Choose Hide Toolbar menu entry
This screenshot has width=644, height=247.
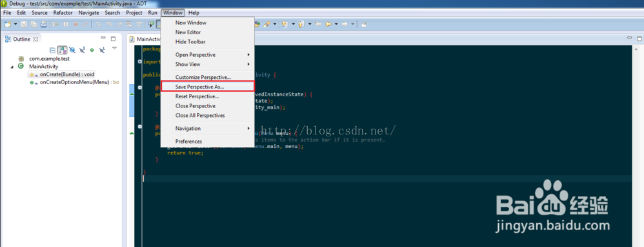(207, 41)
